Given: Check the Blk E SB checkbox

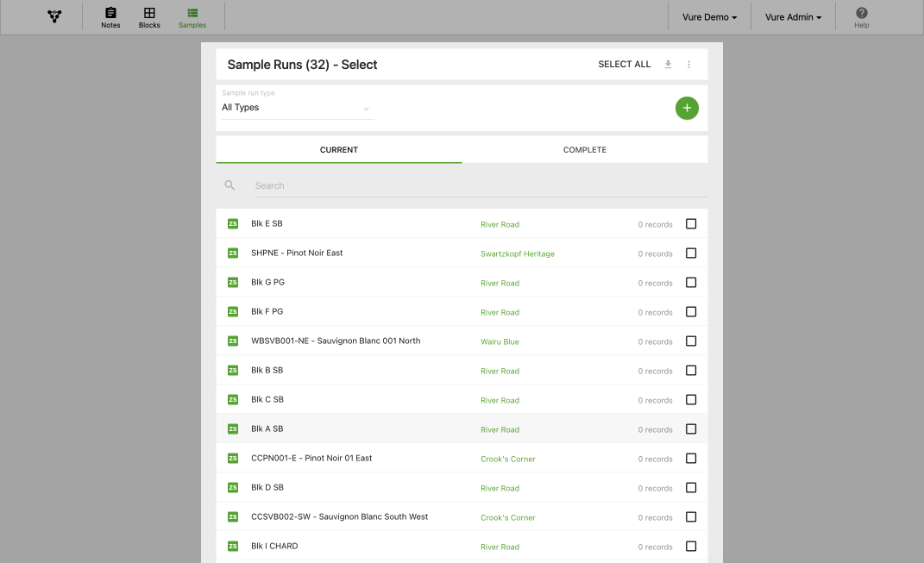Looking at the screenshot, I should pos(691,224).
